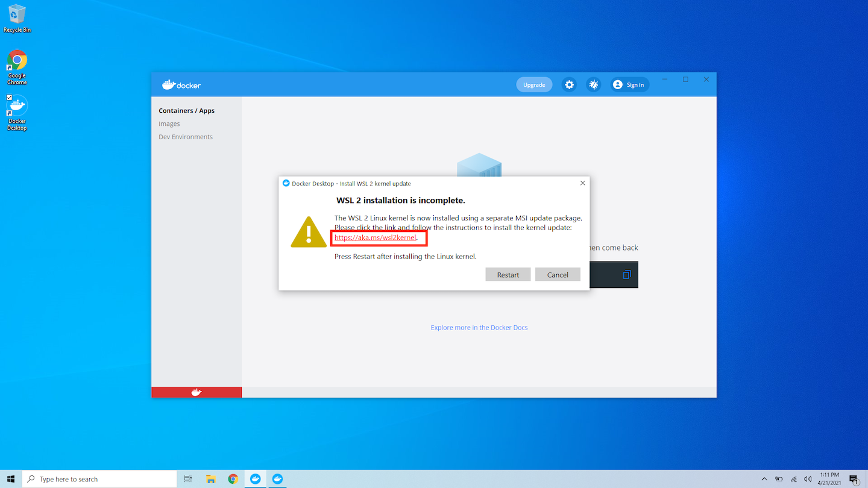Screen dimensions: 868x488
Task: Cancel the WSL 2 kernel dialog
Action: coord(558,275)
